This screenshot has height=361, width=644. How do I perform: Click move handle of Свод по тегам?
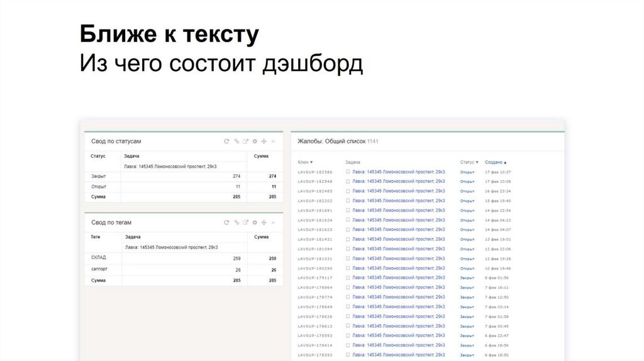[x=264, y=223]
